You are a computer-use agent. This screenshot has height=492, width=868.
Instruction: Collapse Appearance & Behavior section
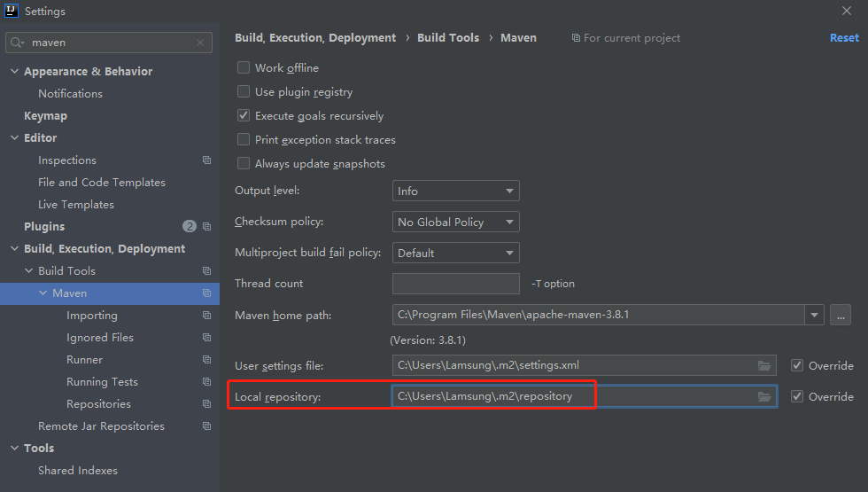[x=15, y=72]
